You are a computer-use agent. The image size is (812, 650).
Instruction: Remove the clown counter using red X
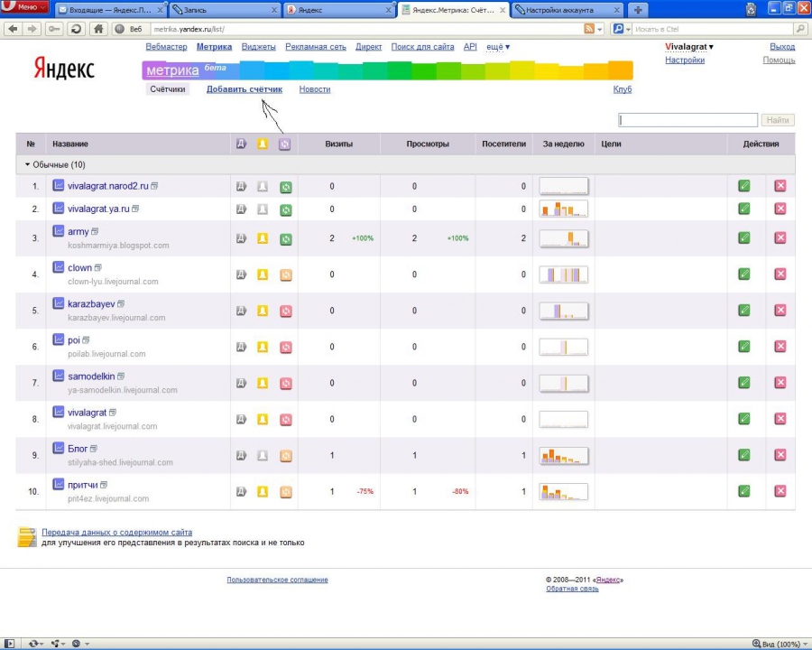pyautogui.click(x=780, y=274)
